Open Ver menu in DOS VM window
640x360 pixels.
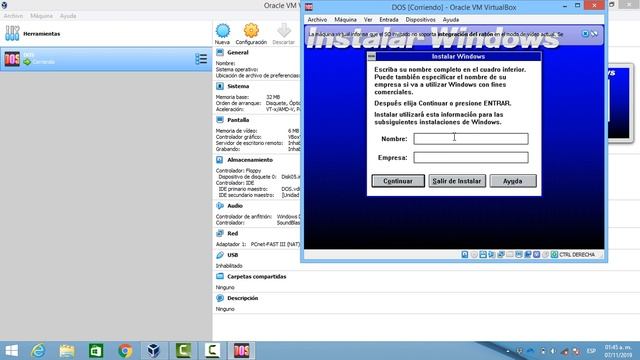coord(368,20)
